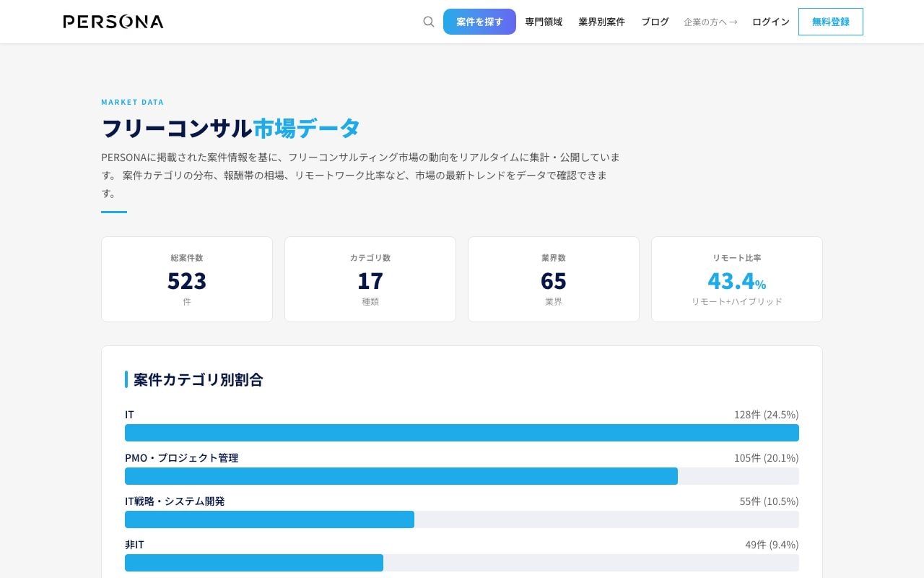Click the MARKET DATA label

(132, 102)
